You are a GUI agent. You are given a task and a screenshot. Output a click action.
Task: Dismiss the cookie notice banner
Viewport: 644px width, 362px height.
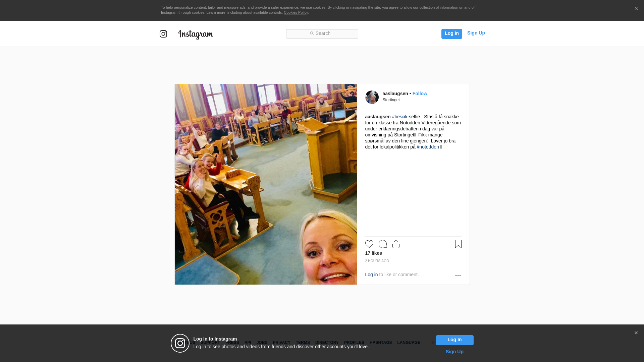[x=636, y=8]
